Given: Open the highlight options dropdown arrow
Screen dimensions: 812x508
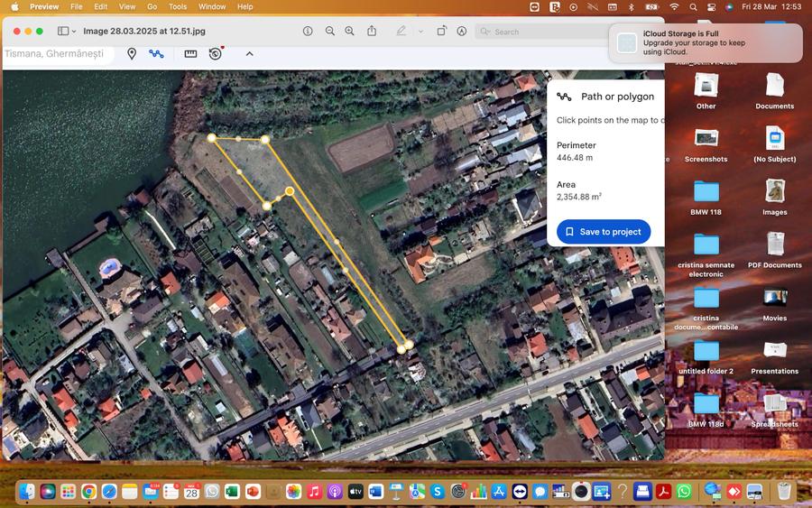Looking at the screenshot, I should (x=420, y=32).
